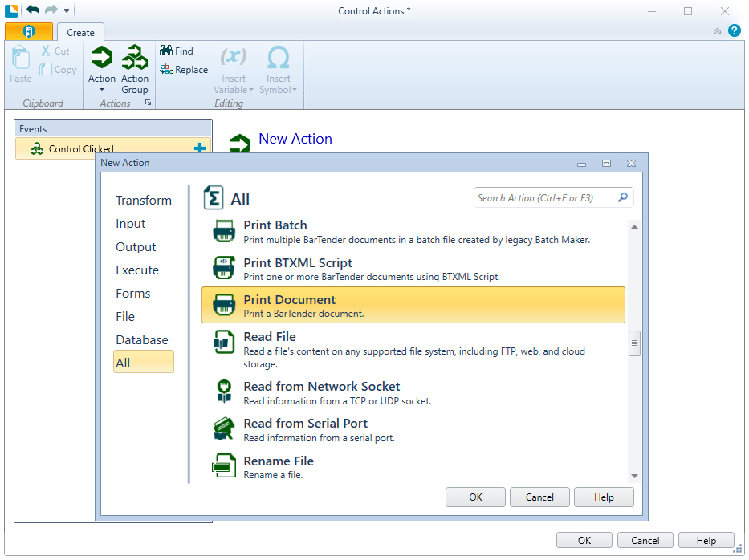
Task: Click Cut in the Clipboard group
Action: (56, 51)
